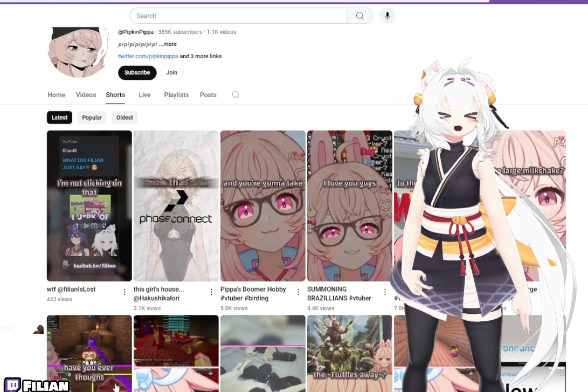The height and width of the screenshot is (392, 588).
Task: Expand the 'and 3 more links' list
Action: point(200,56)
